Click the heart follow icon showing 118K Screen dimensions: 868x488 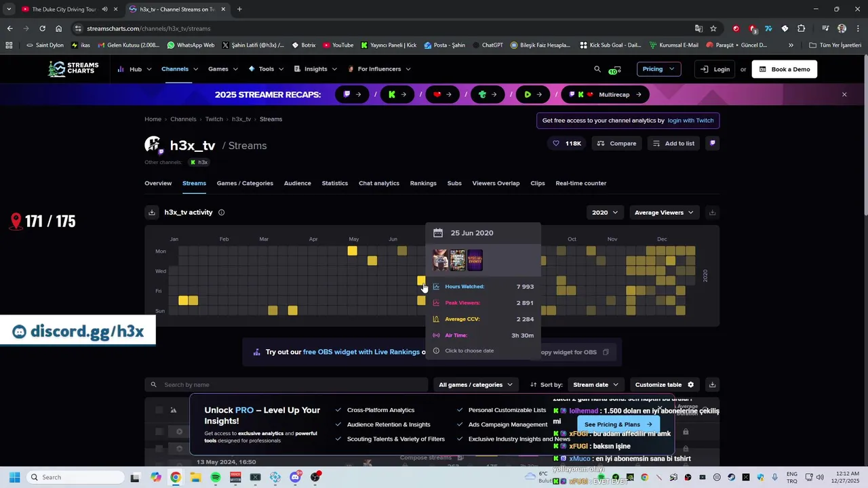(x=567, y=144)
